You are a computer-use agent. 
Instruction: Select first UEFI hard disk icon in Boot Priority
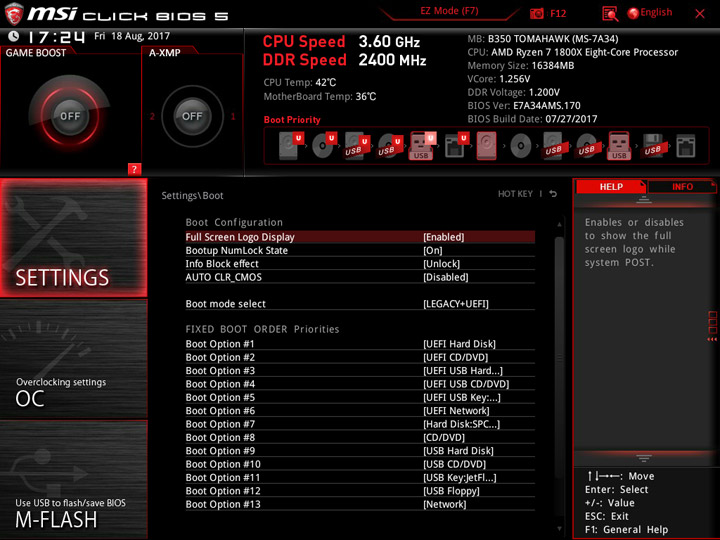click(291, 146)
